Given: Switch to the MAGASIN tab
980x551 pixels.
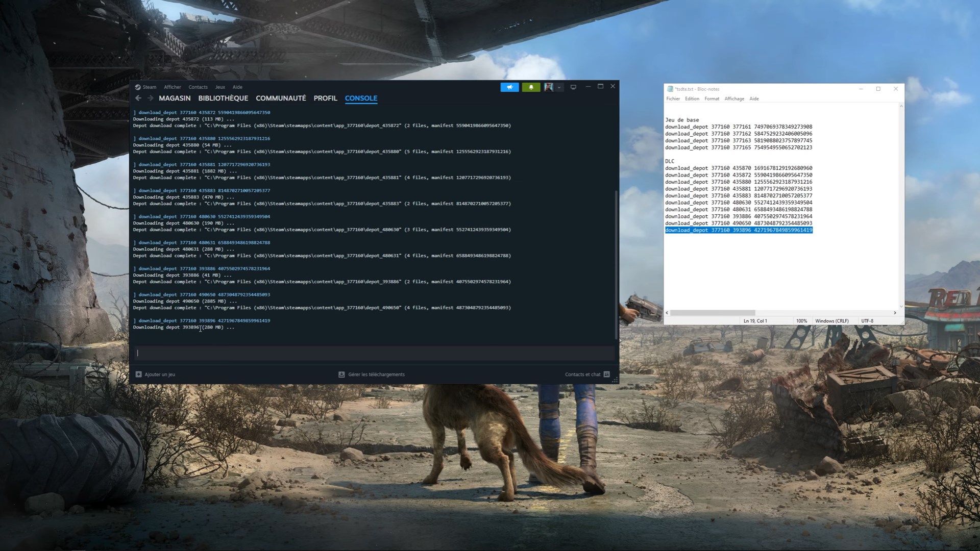Looking at the screenshot, I should click(x=176, y=98).
